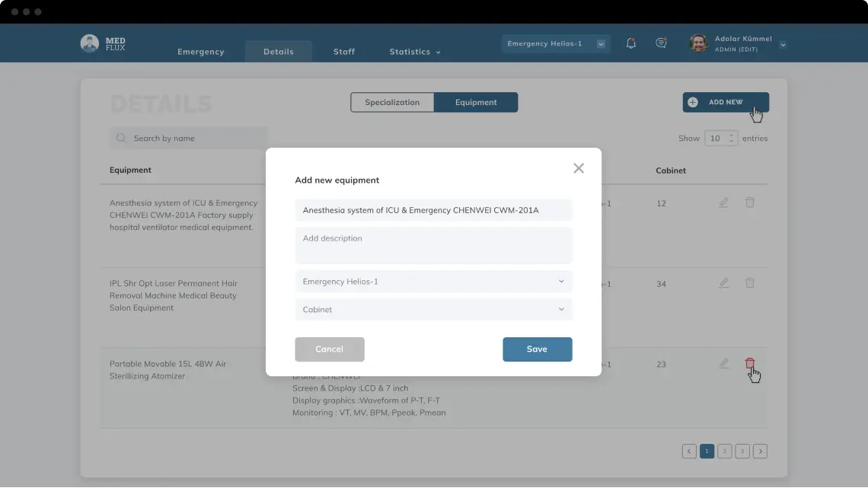Select the Equipment toggle option
The height and width of the screenshot is (488, 868).
(476, 103)
